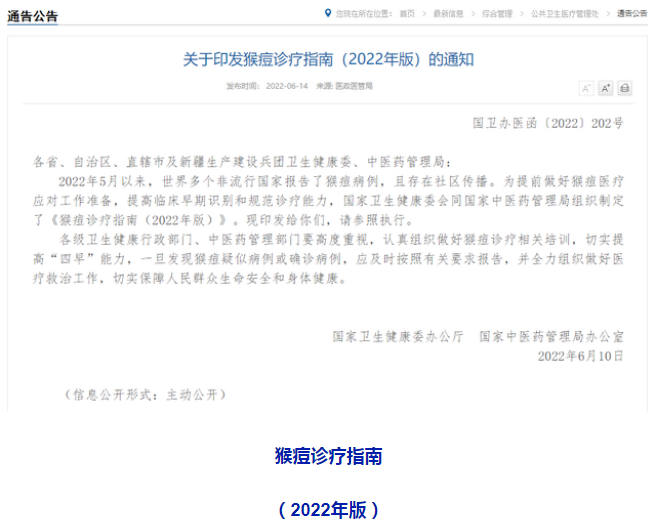Click the date 2022年6月10日
650x529 pixels.
(580, 355)
